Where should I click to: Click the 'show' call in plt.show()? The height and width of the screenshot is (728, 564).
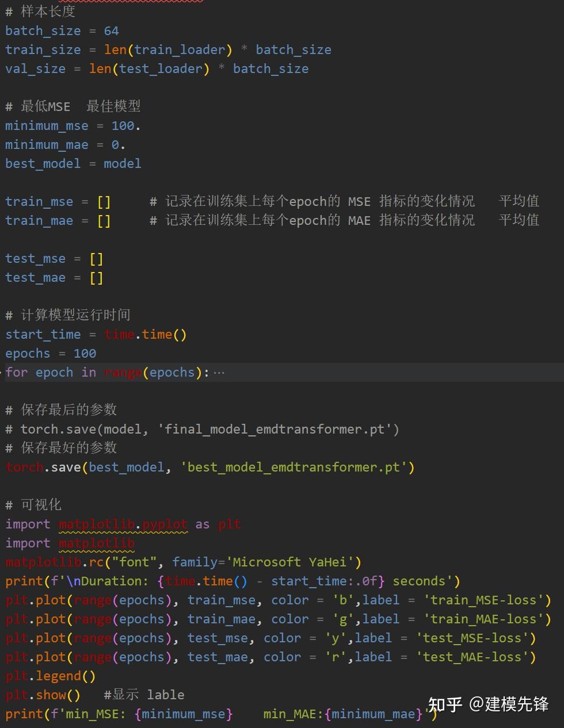pyautogui.click(x=51, y=695)
